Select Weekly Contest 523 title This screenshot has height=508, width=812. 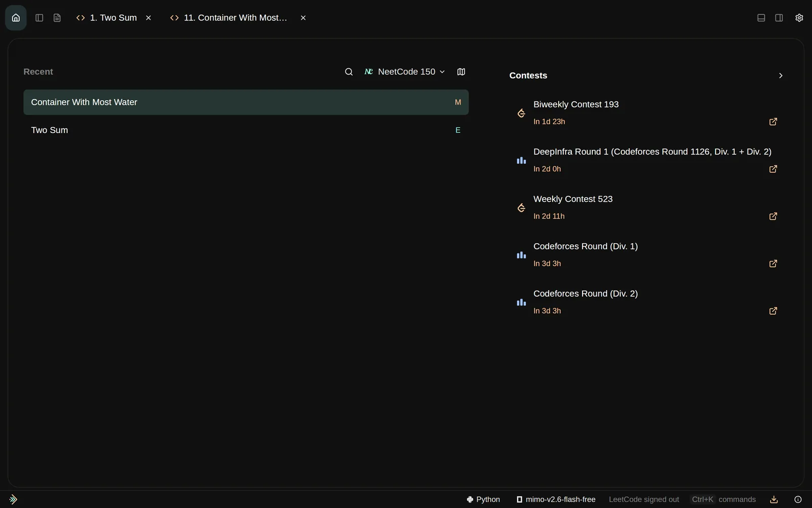pyautogui.click(x=573, y=199)
